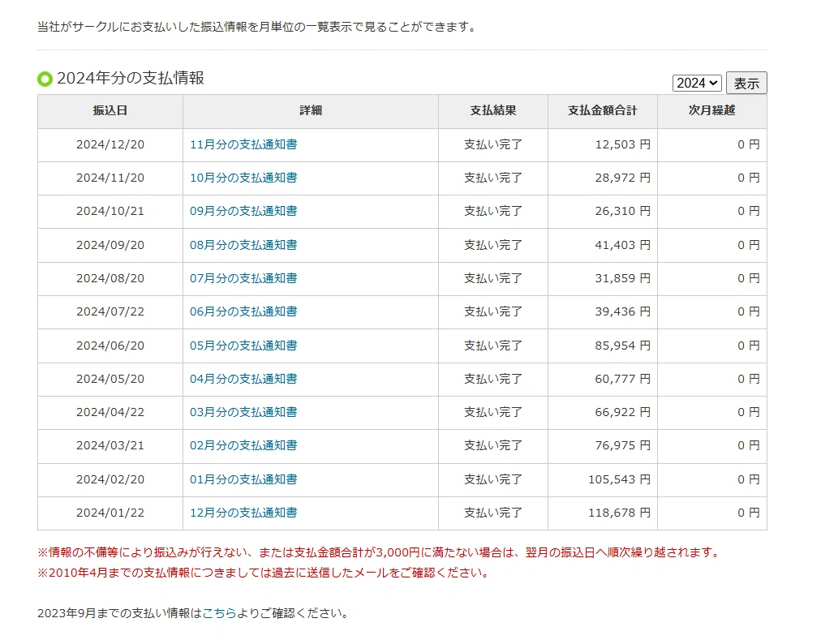Open 11月分の支払通知書 link

tap(243, 144)
